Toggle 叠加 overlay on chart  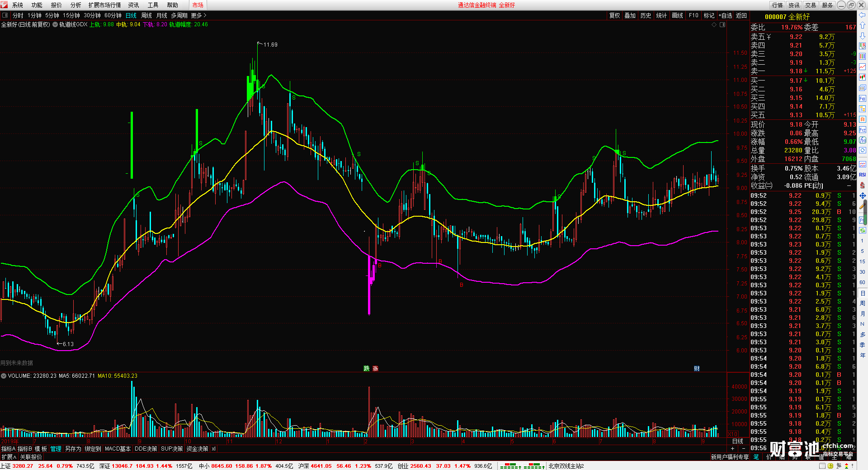point(630,15)
